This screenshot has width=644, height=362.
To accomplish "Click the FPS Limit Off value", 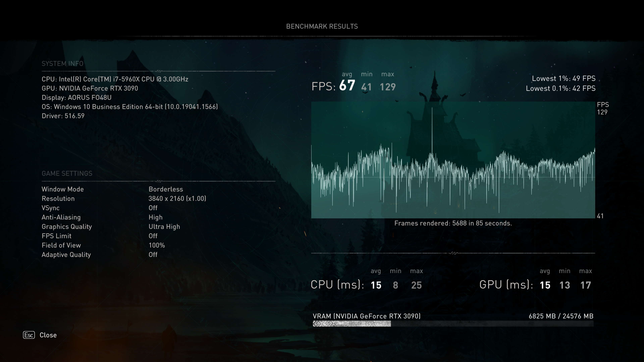I will point(153,236).
